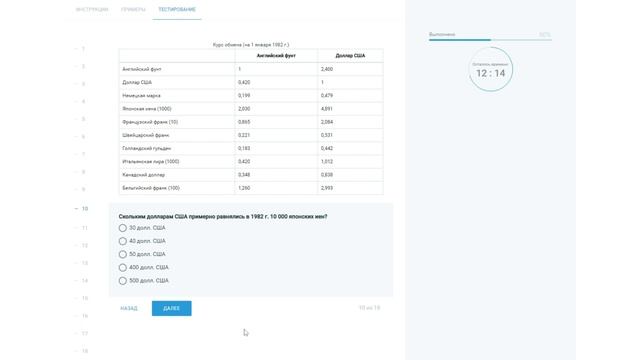Go to the next question with ДАЛЕЕ

point(171,308)
